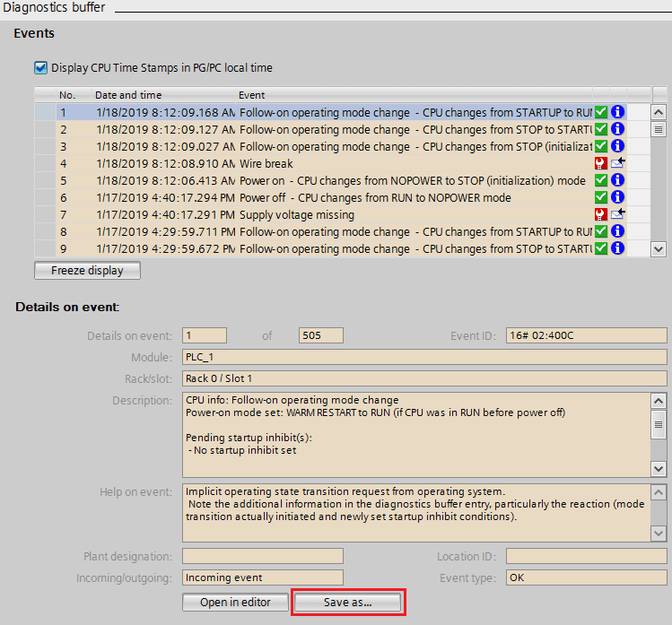Click the Event column header

[414, 95]
